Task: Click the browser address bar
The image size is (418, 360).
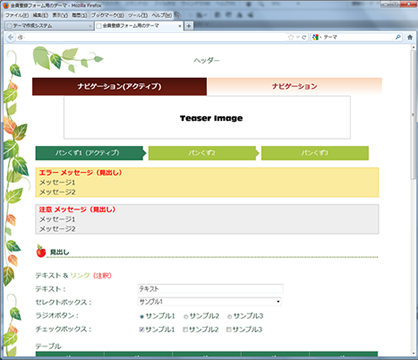Action: coord(153,37)
